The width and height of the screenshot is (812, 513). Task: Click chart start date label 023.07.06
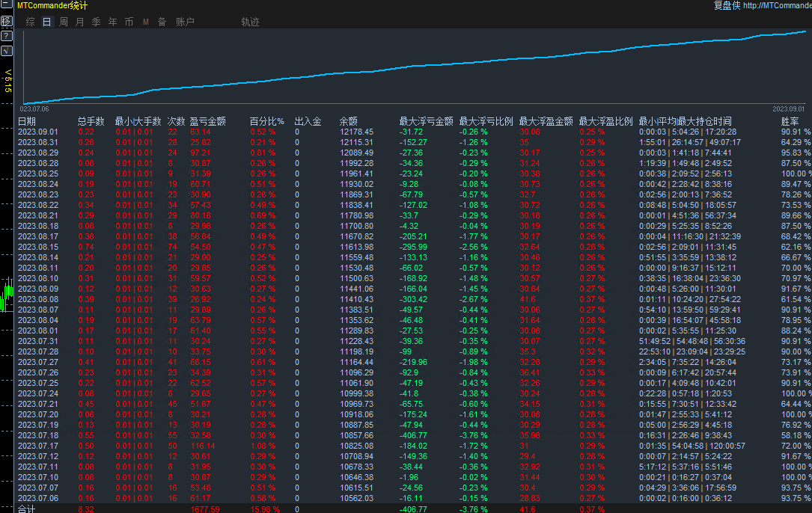tap(34, 108)
